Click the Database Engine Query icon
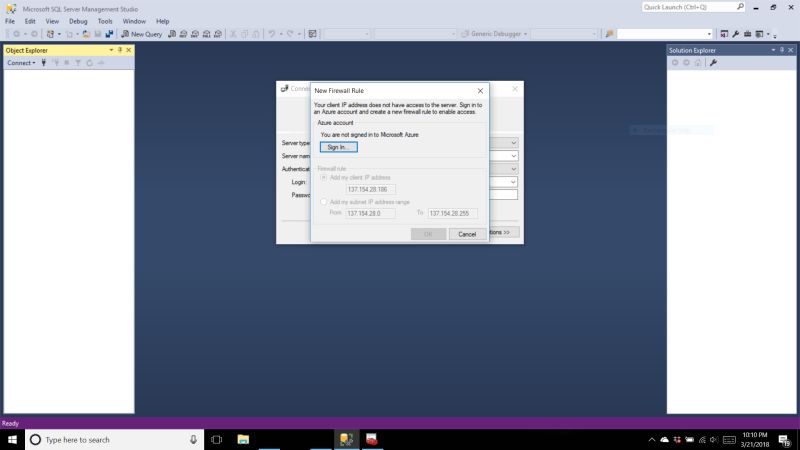 click(x=172, y=34)
